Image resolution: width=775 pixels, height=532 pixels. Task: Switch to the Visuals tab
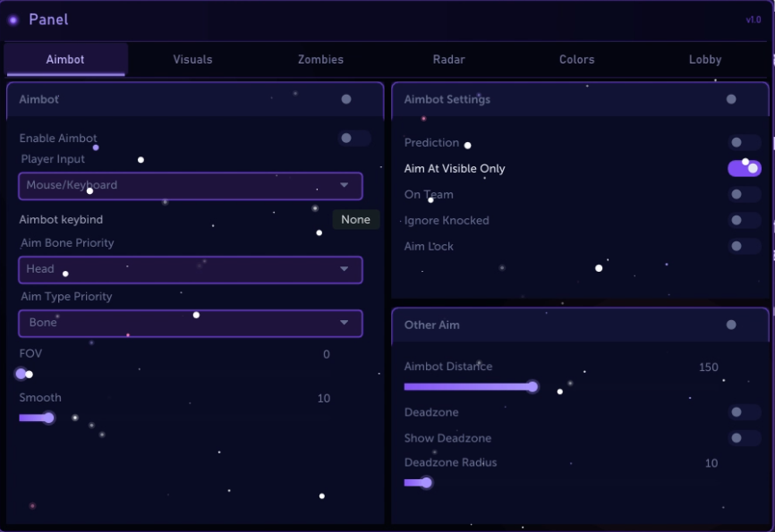pyautogui.click(x=192, y=59)
